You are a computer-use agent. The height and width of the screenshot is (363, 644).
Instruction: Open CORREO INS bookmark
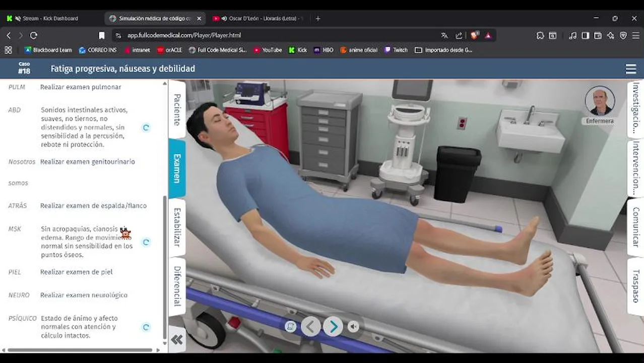click(98, 50)
